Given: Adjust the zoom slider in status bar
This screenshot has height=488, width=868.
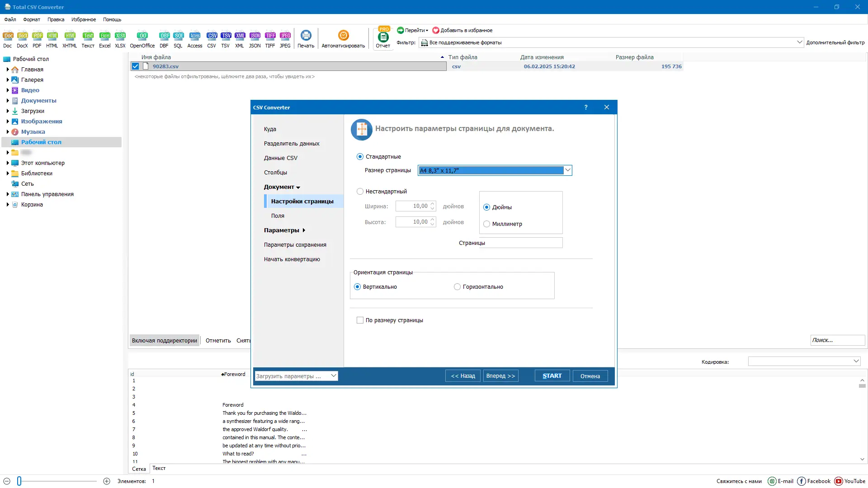Looking at the screenshot, I should tap(19, 481).
